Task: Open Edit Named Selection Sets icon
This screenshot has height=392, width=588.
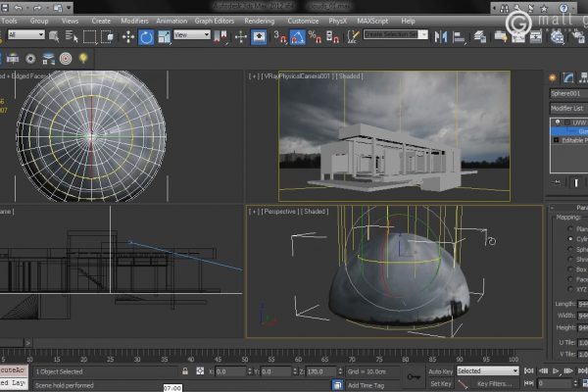Action: tap(353, 37)
